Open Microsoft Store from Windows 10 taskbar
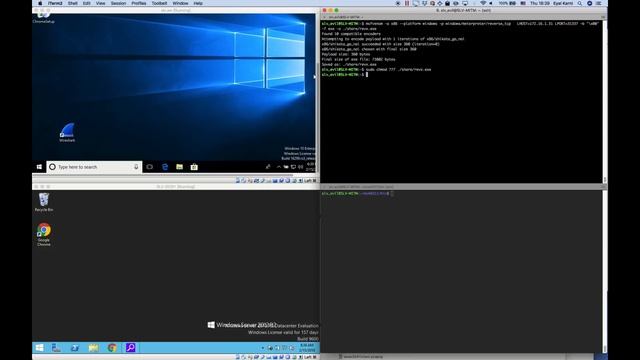This screenshot has height=360, width=640. pyautogui.click(x=194, y=167)
